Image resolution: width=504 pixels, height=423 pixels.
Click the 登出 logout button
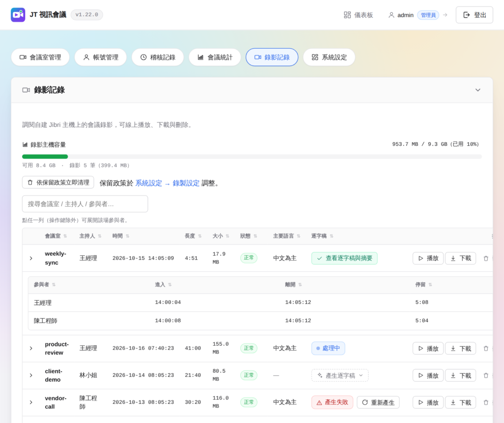point(474,15)
